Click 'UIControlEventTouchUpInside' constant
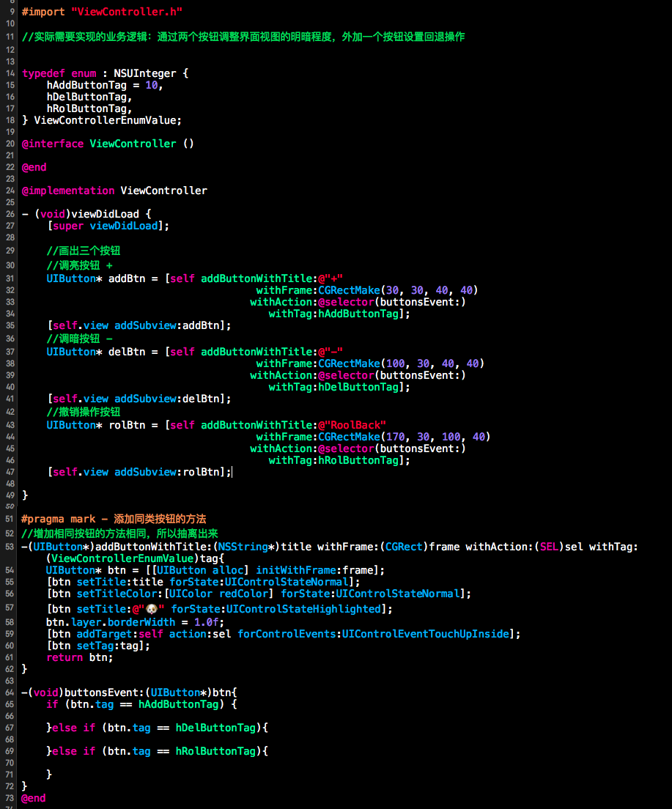Screen dimensions: 672x809 [426, 634]
